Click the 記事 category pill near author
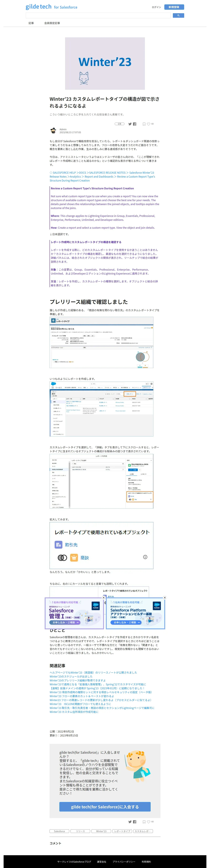Viewport: 210px width, 868px height. pyautogui.click(x=119, y=124)
